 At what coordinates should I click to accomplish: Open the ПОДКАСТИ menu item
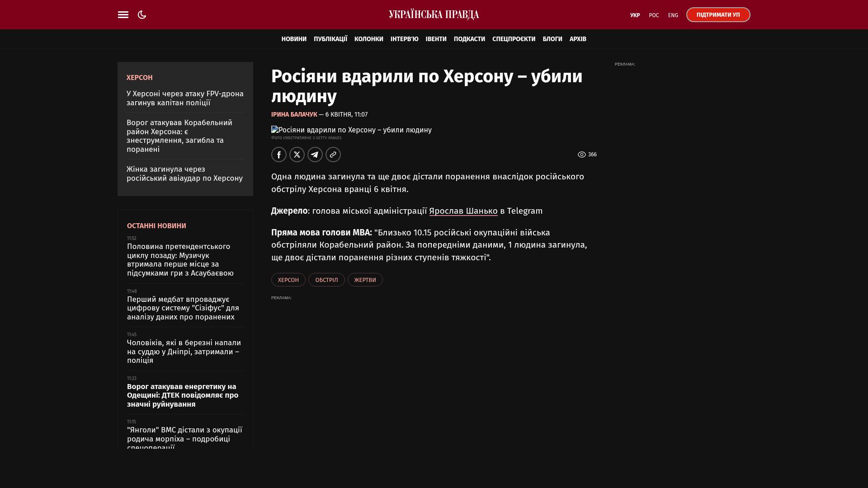(469, 39)
